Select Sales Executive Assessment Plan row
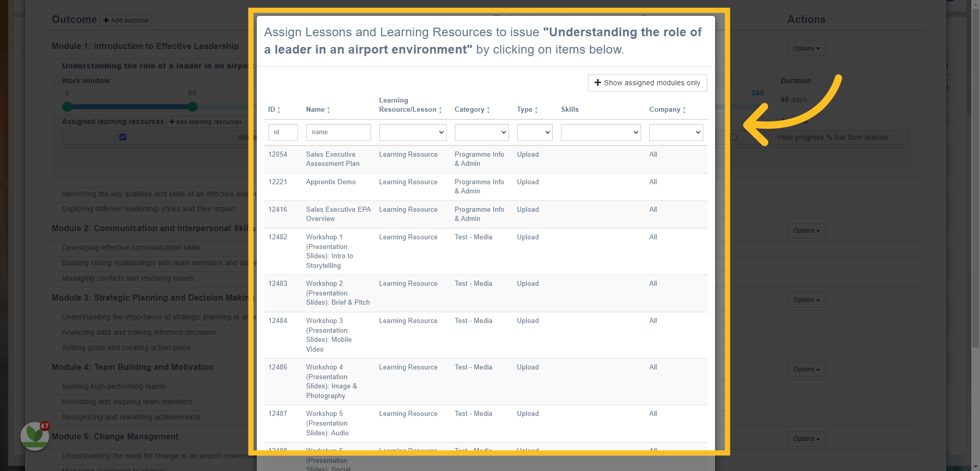 (486, 159)
